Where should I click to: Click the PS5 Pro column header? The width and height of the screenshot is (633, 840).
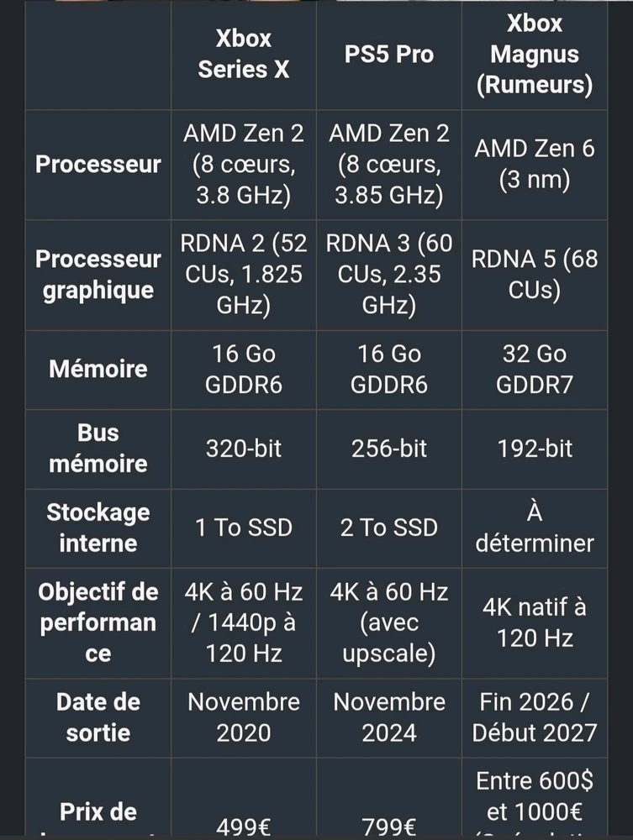pyautogui.click(x=389, y=55)
